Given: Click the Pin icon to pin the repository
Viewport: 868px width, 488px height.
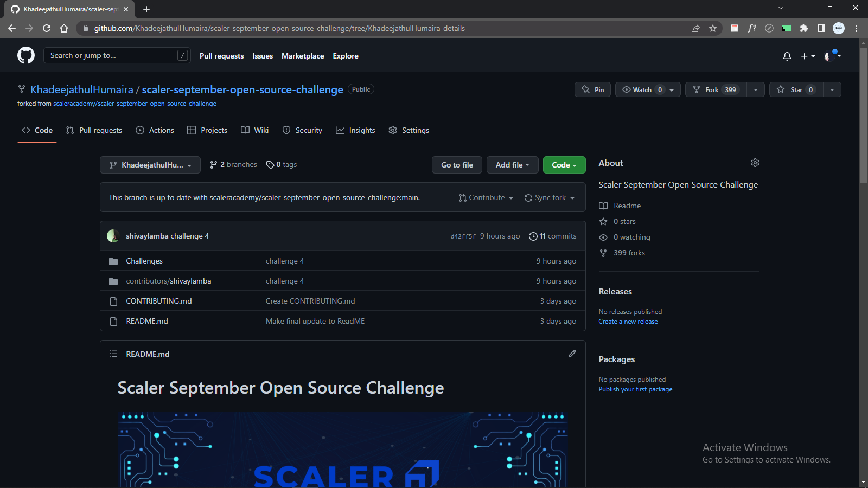Looking at the screenshot, I should [586, 89].
